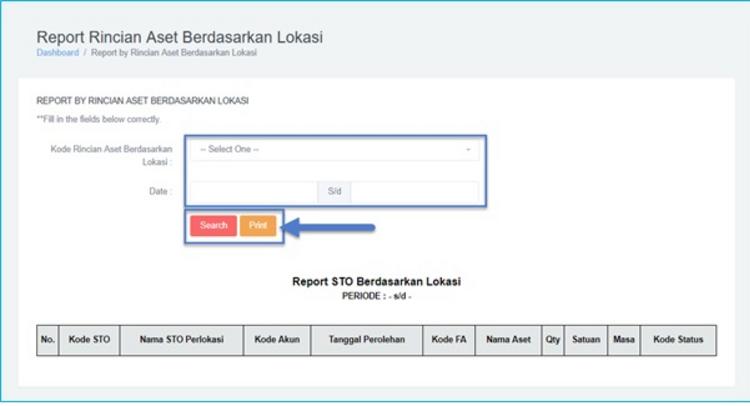The width and height of the screenshot is (750, 406).
Task: Click the 'Satuan' column header
Action: (x=586, y=340)
